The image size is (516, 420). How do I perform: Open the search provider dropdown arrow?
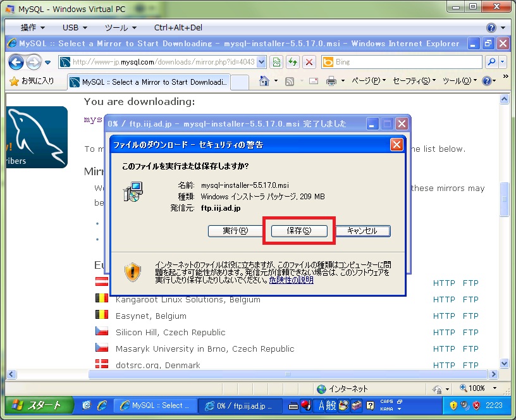coord(502,62)
